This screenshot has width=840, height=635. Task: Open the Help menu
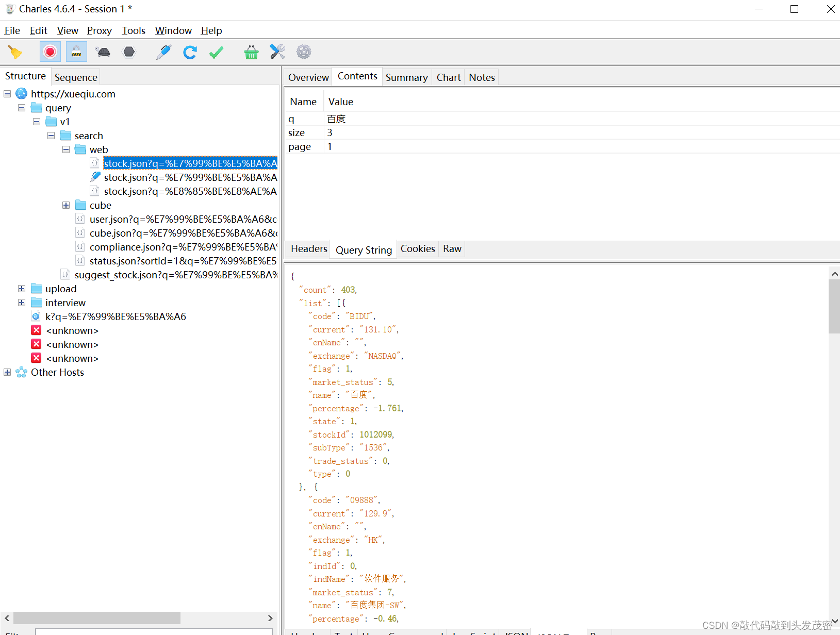coord(211,31)
